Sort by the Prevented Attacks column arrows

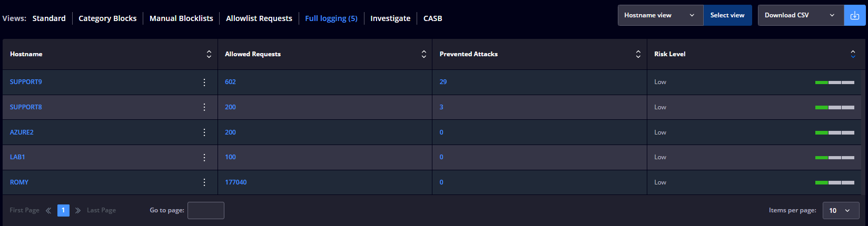(x=638, y=54)
